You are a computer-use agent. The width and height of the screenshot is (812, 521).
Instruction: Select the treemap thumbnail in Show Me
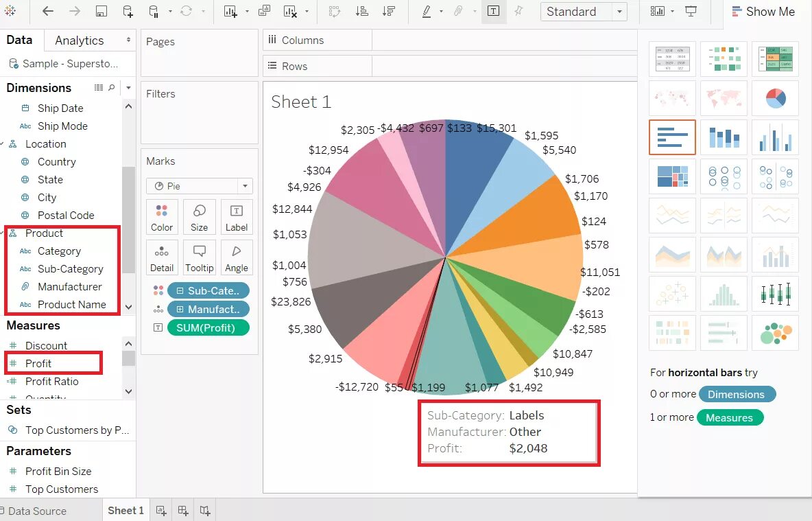[x=672, y=176]
